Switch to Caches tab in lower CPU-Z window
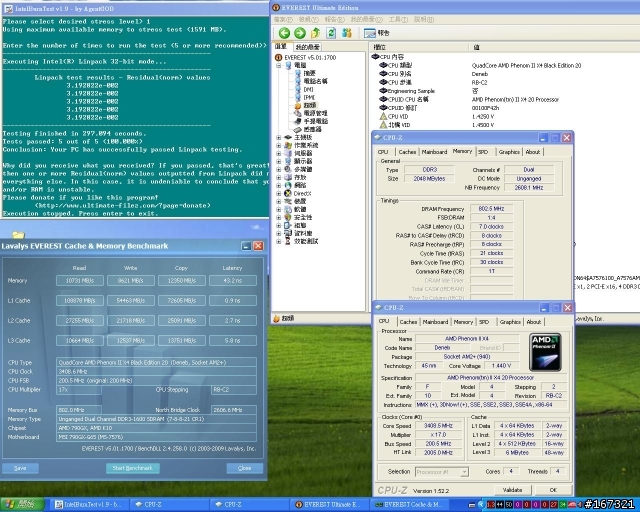Viewport: 640px width, 512px height. (408, 322)
